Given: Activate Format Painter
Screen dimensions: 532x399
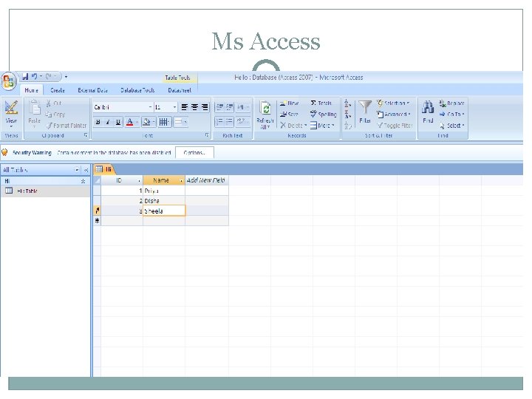Looking at the screenshot, I should click(x=66, y=126).
